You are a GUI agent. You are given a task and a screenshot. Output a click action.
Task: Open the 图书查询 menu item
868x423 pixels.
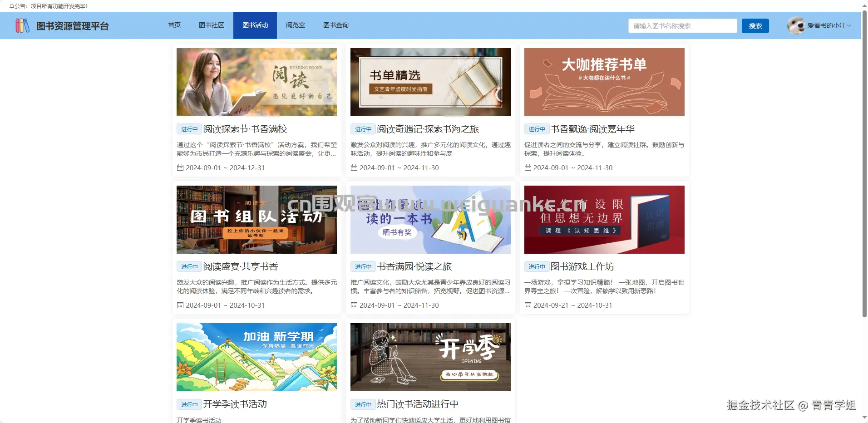point(336,25)
